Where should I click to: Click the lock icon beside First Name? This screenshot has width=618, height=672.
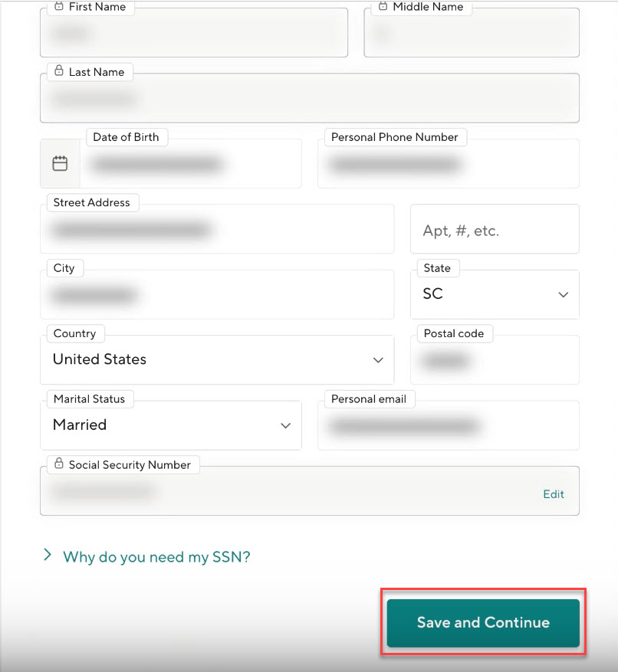59,7
